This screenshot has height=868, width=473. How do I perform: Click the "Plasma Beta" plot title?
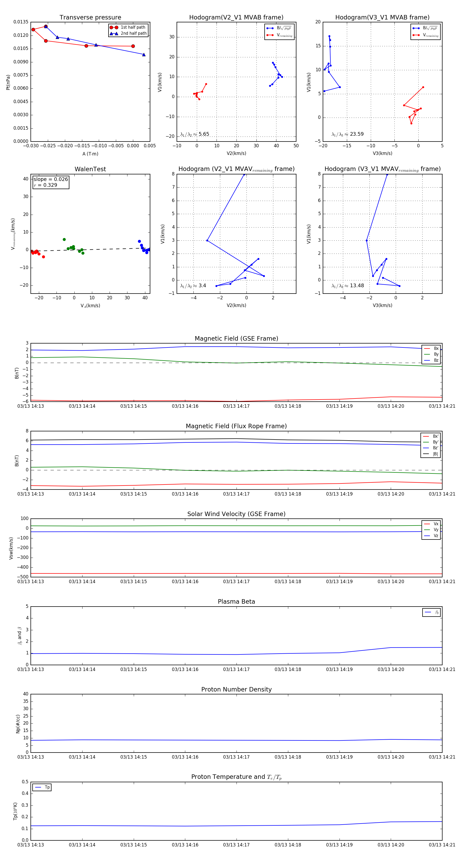(236, 602)
